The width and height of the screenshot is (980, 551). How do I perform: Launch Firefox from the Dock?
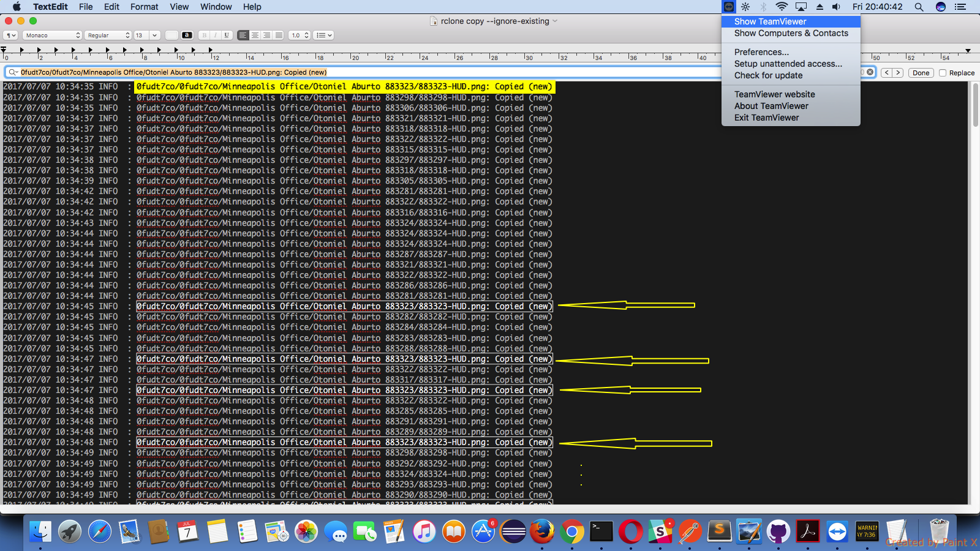pyautogui.click(x=541, y=532)
